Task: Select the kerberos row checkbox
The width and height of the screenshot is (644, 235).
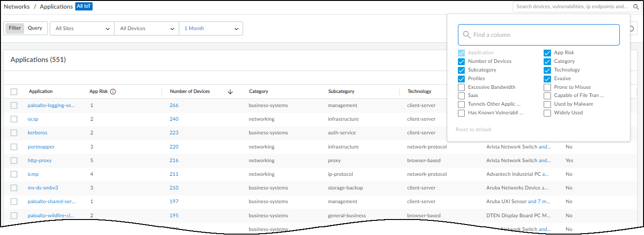Action: 14,133
